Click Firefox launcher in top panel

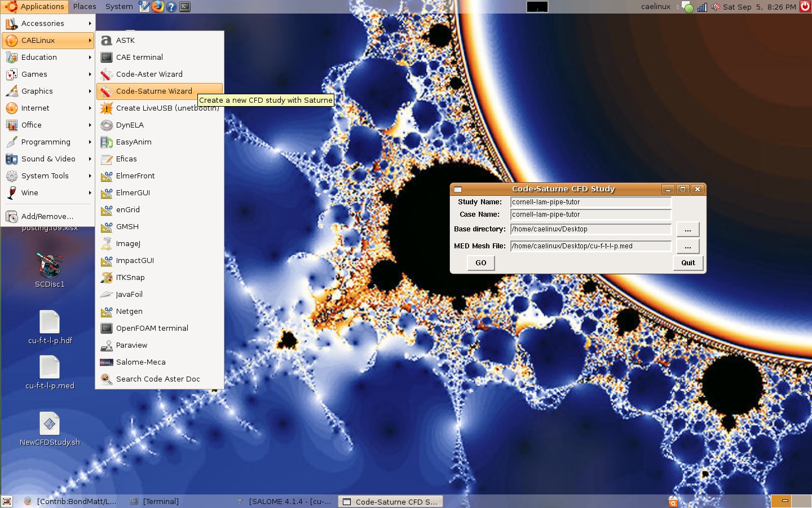[x=158, y=7]
